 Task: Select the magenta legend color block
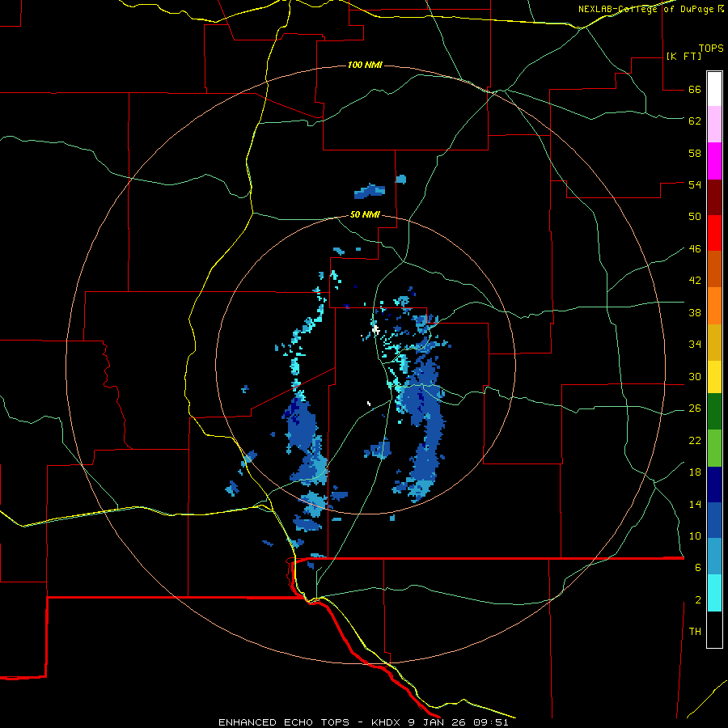pos(714,161)
